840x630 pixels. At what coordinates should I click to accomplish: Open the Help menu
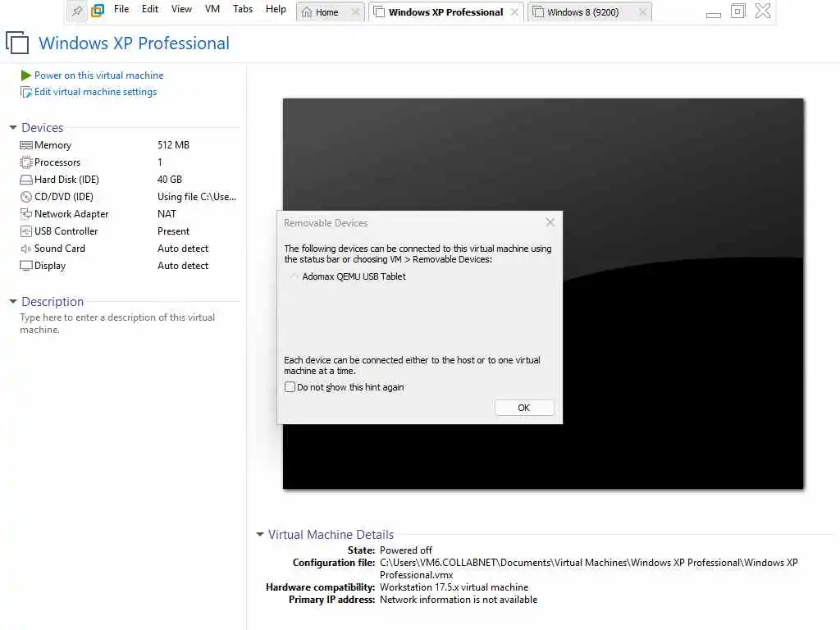276,9
